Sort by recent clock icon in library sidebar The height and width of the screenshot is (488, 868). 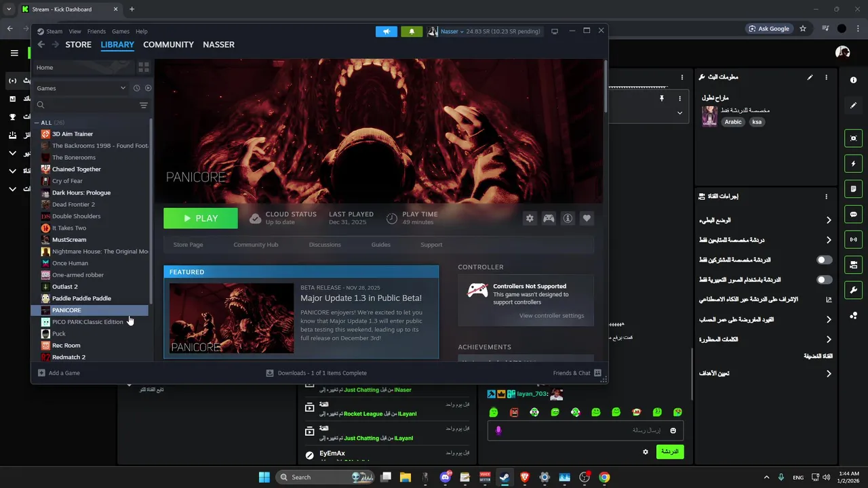tap(136, 88)
